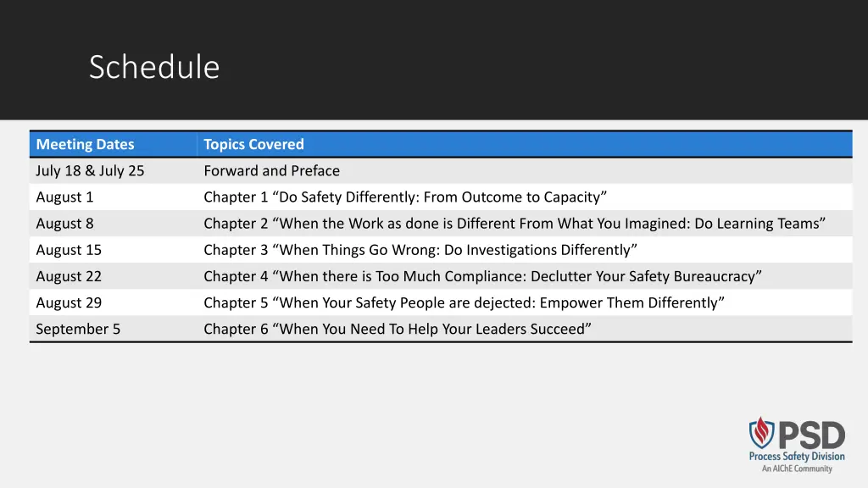868x488 pixels.
Task: Click Chapter 4 Declutter Safety Bureaucracy topic
Action: coord(482,276)
